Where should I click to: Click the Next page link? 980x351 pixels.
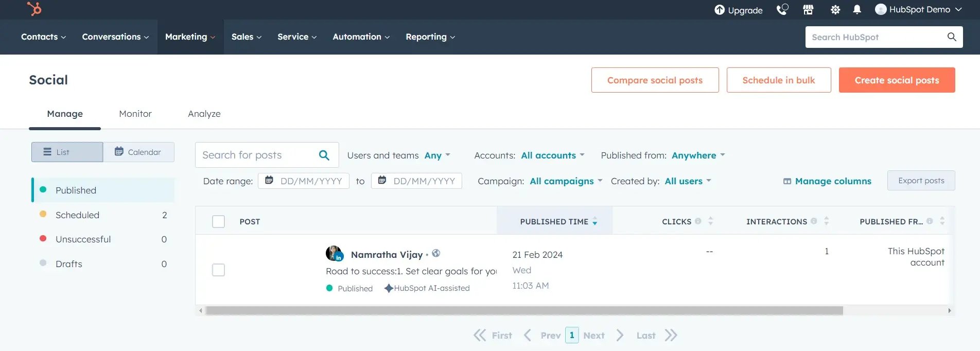[593, 336]
